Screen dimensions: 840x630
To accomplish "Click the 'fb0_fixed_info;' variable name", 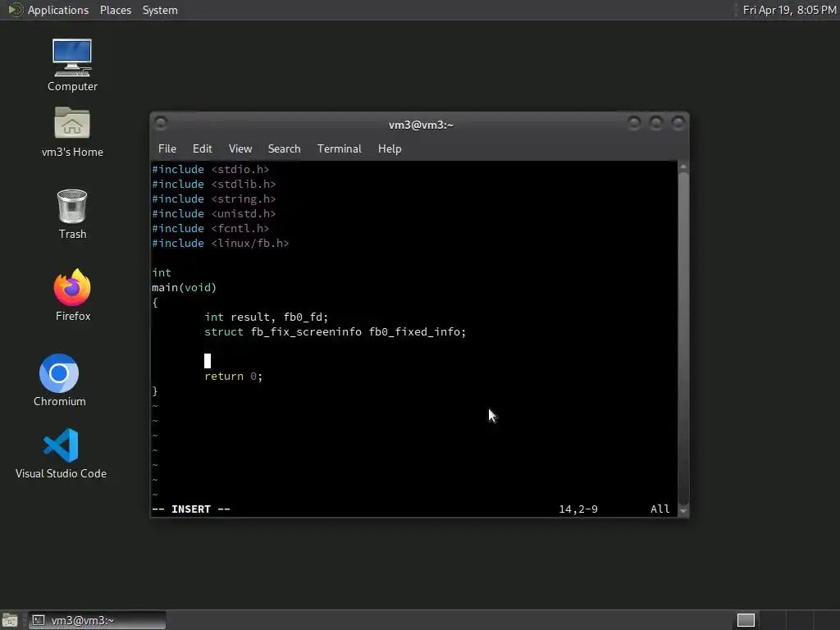I will tap(418, 332).
